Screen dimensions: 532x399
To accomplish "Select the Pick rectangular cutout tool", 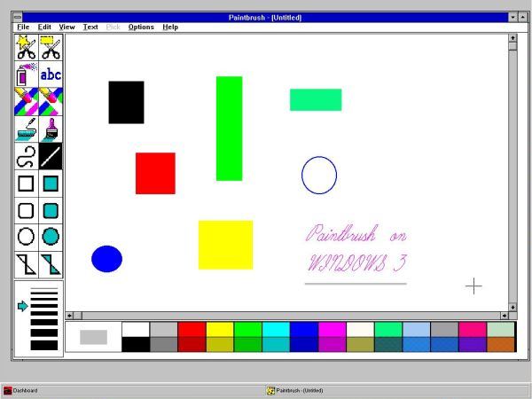I will (51, 48).
